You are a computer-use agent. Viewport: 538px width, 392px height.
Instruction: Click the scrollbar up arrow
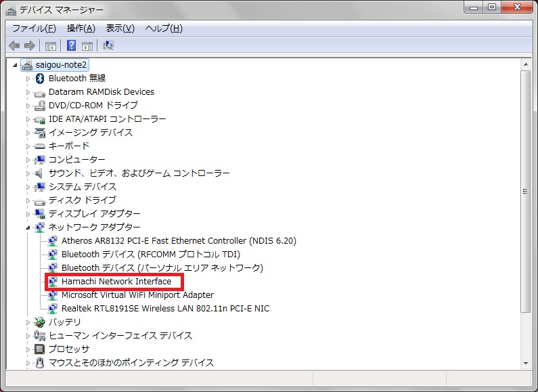point(526,64)
